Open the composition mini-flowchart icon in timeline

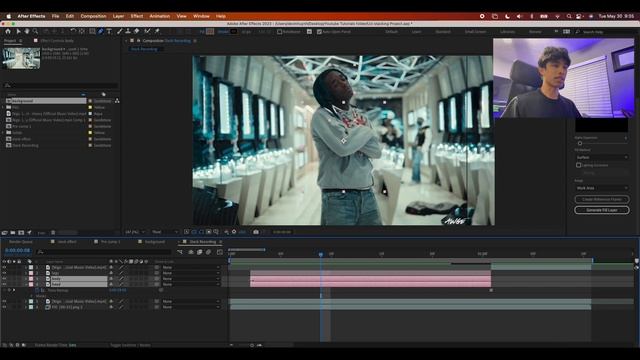point(180,252)
